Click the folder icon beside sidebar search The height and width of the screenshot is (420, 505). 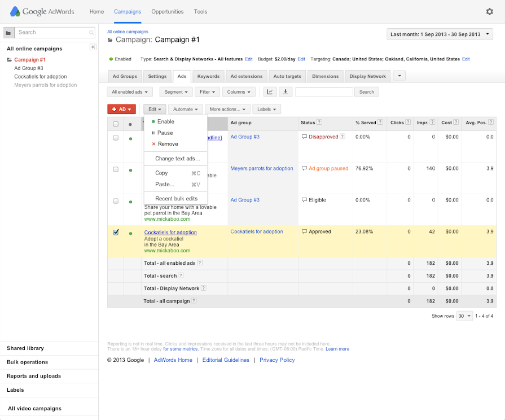[x=8, y=33]
